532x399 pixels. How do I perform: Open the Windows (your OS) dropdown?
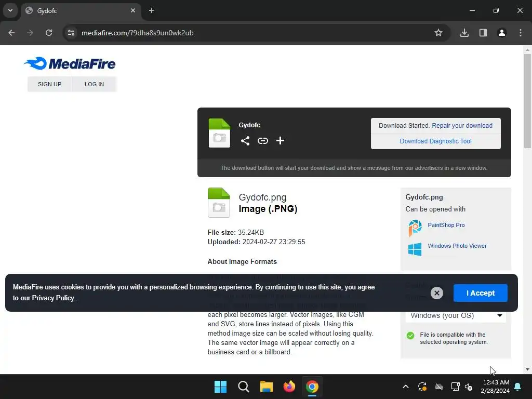pos(456,315)
